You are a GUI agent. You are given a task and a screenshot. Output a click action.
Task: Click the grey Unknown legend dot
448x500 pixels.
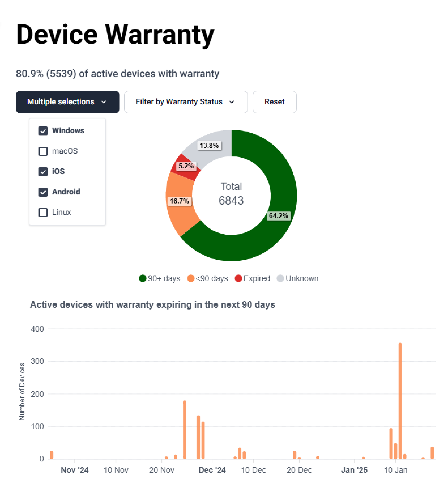(280, 278)
